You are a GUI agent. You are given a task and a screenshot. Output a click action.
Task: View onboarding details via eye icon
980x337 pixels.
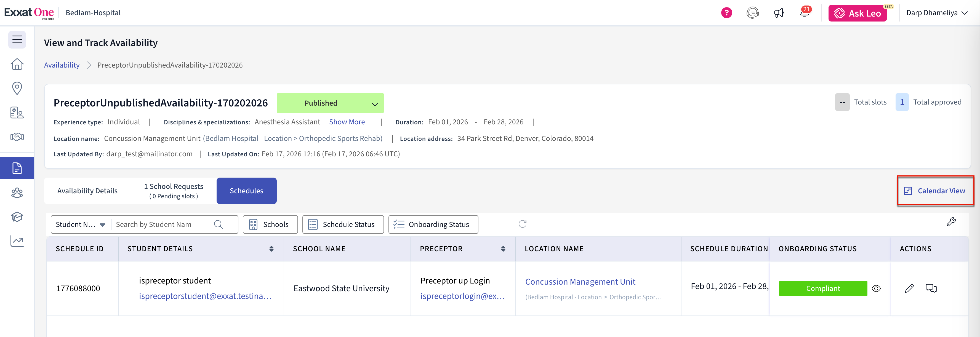point(876,288)
